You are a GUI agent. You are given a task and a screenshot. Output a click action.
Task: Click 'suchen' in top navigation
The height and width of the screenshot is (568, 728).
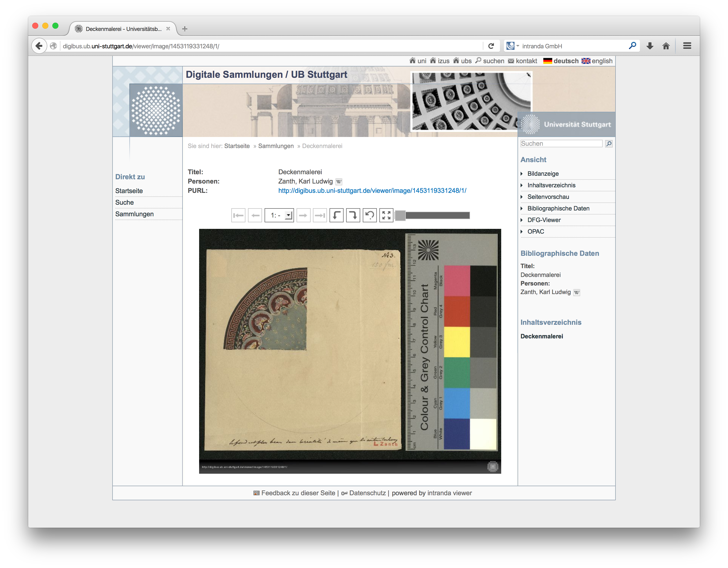pyautogui.click(x=489, y=61)
